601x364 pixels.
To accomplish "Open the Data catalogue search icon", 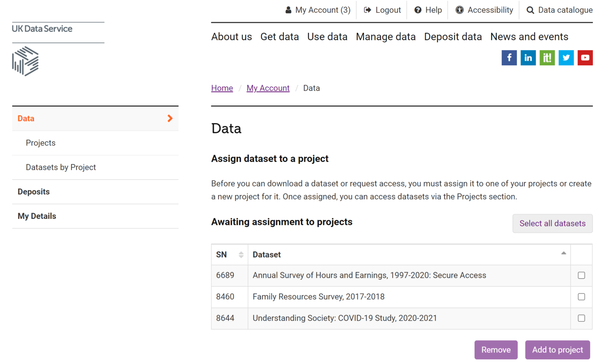I will (x=530, y=10).
